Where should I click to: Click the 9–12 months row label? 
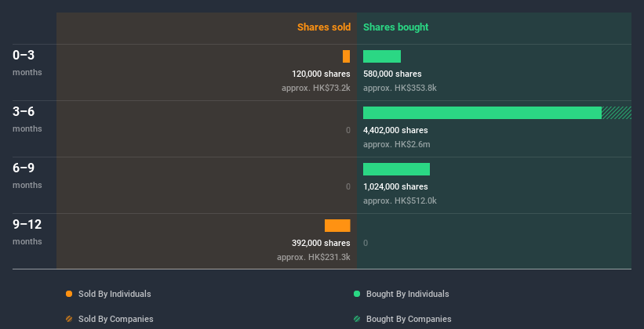[x=27, y=232]
